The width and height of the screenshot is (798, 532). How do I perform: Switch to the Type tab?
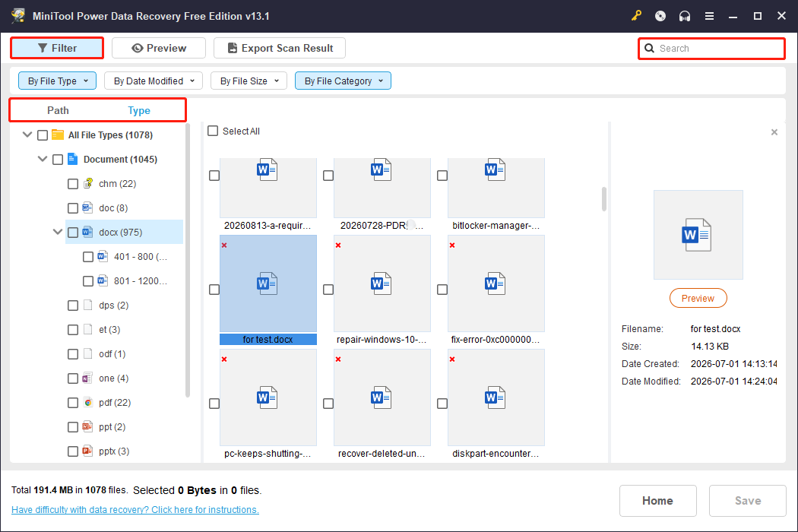coord(139,110)
